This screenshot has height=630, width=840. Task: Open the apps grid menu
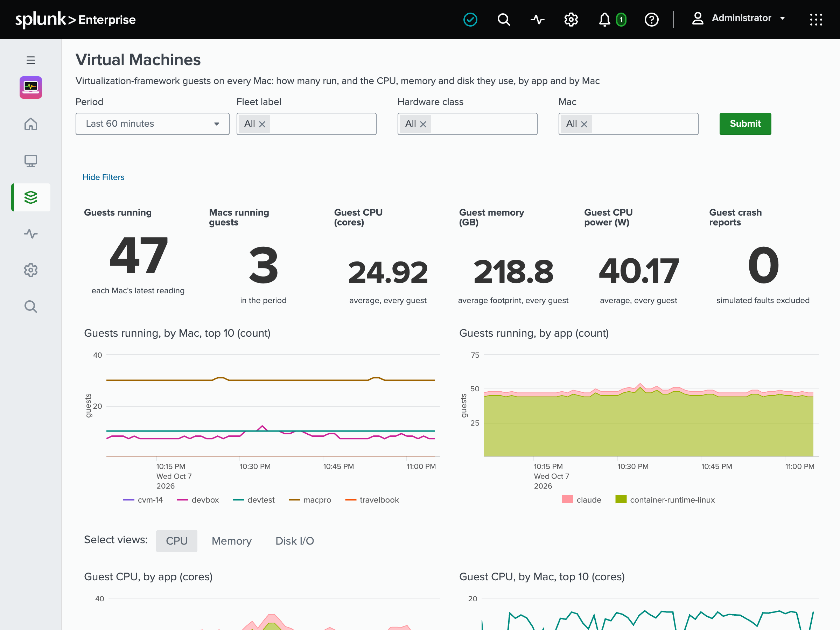click(816, 19)
